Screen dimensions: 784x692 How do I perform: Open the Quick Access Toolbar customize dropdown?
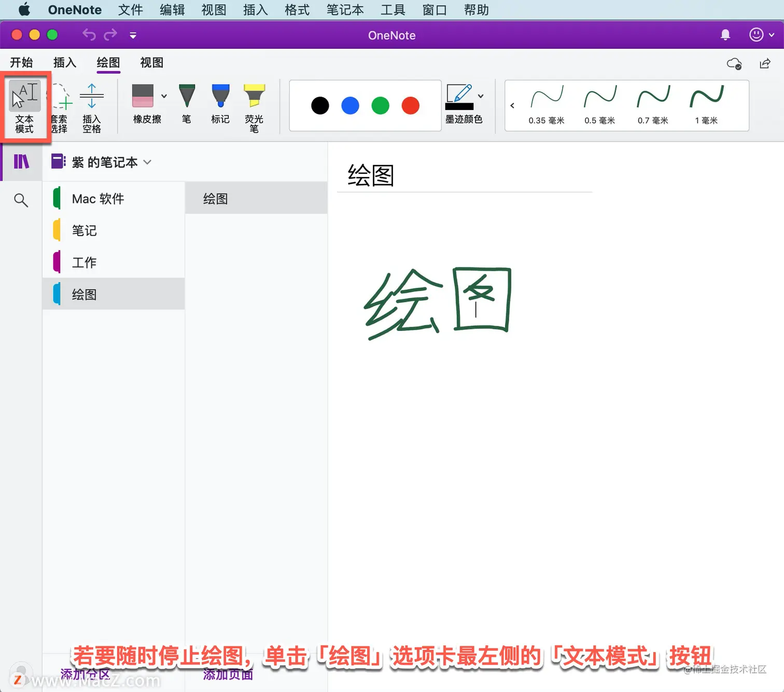(133, 35)
